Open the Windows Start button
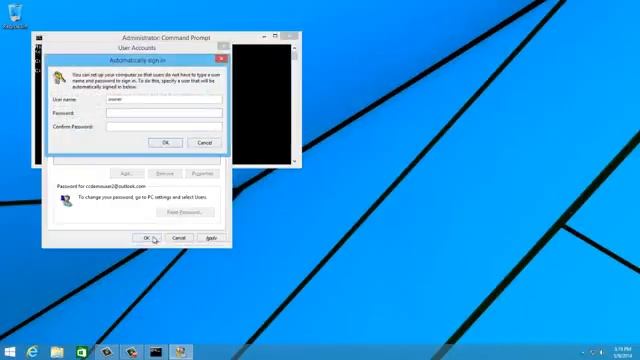 (9, 352)
